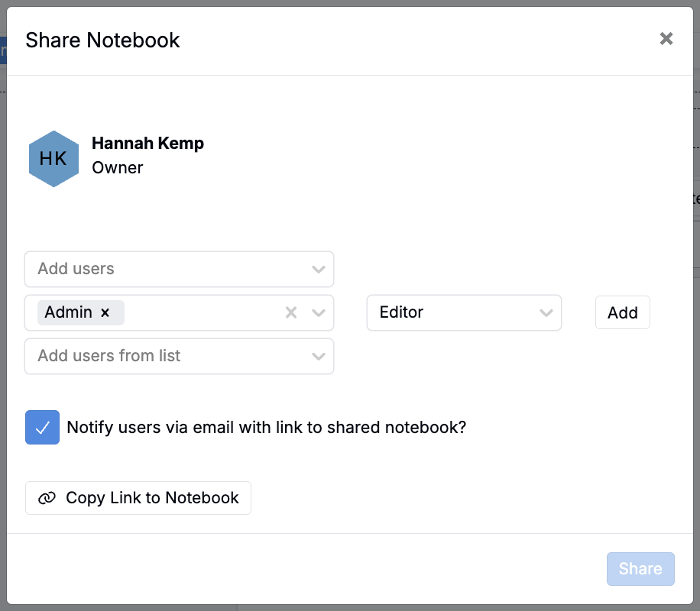
Task: Click the Share button
Action: point(640,569)
